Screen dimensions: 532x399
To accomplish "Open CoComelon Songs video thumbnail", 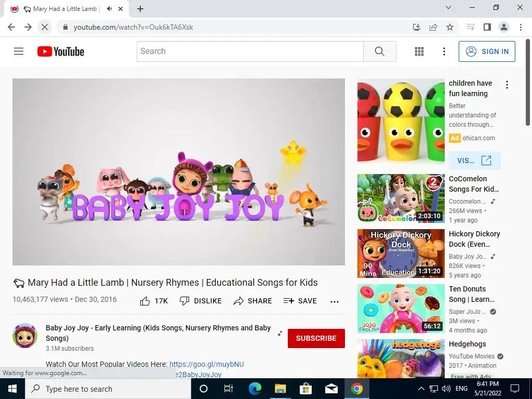I will coord(401,198).
